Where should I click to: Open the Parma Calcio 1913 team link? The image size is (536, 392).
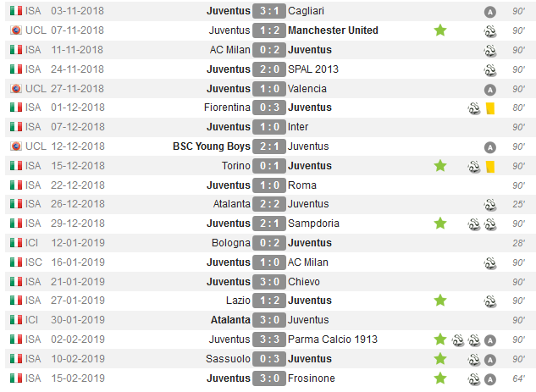[x=333, y=340]
